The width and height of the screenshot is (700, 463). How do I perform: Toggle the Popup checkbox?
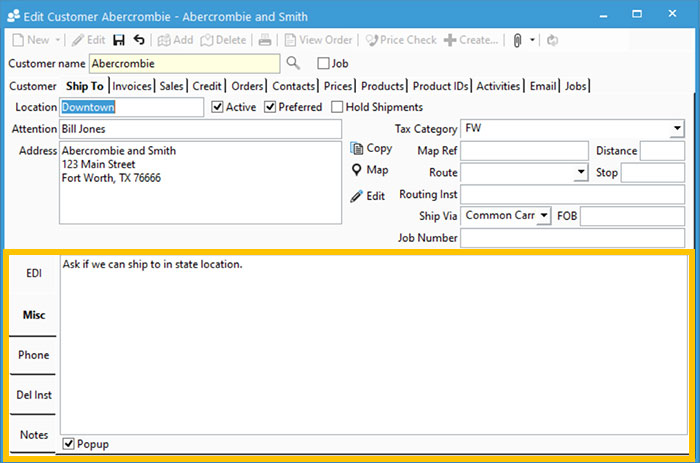(x=68, y=444)
